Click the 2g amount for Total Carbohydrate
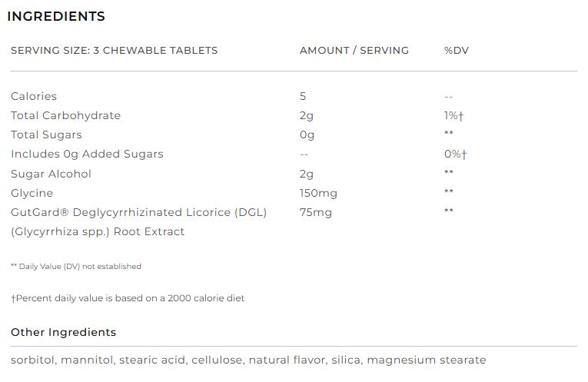588x382 pixels. [307, 116]
